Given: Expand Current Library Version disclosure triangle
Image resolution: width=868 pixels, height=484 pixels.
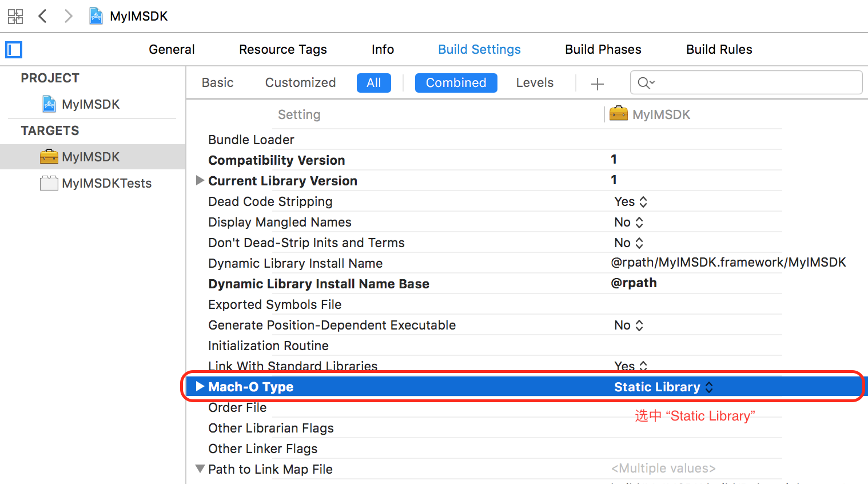Looking at the screenshot, I should pos(200,181).
